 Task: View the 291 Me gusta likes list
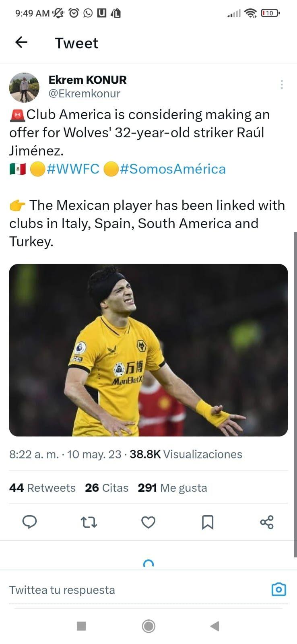(x=172, y=488)
